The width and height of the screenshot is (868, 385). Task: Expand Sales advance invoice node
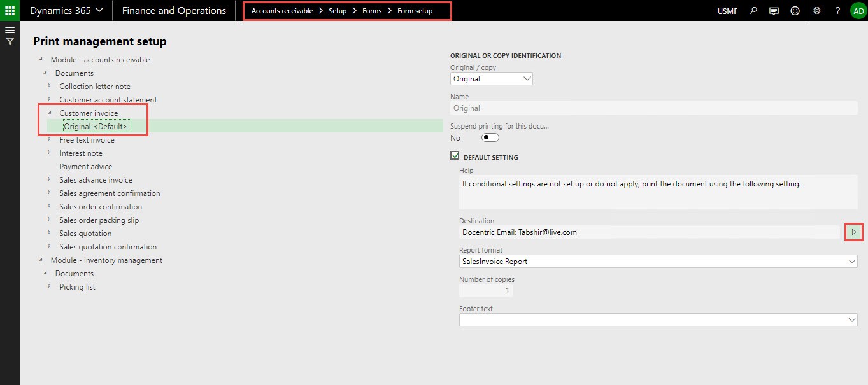[x=50, y=180]
